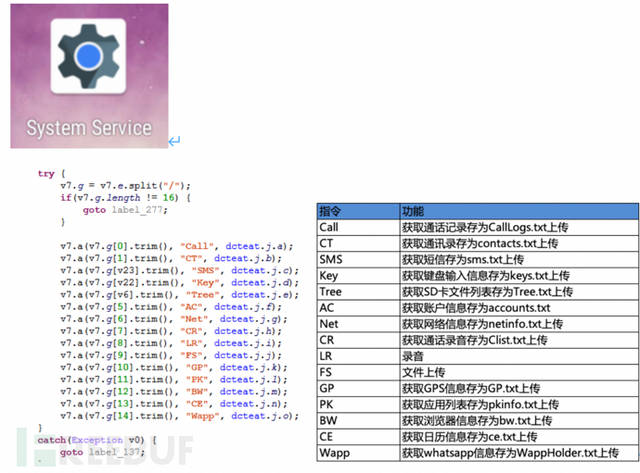Select the cell mentioning CallLogs.txt
The image size is (640, 473).
pos(519,227)
